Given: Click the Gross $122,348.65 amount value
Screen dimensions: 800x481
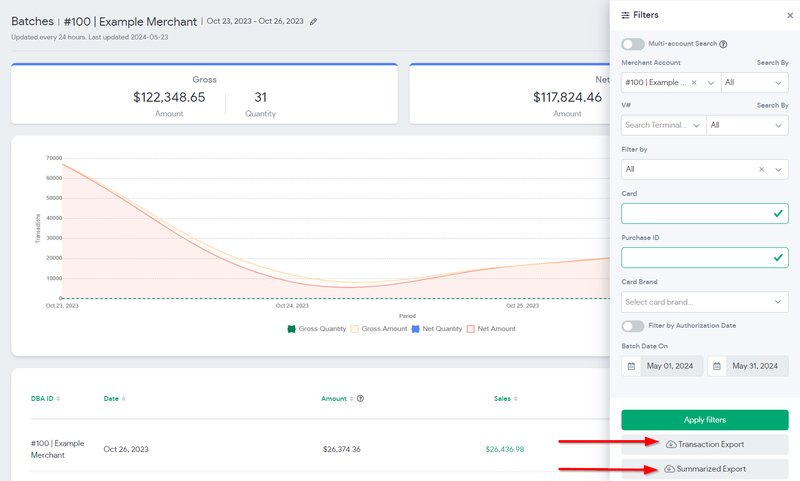Looking at the screenshot, I should (x=169, y=97).
